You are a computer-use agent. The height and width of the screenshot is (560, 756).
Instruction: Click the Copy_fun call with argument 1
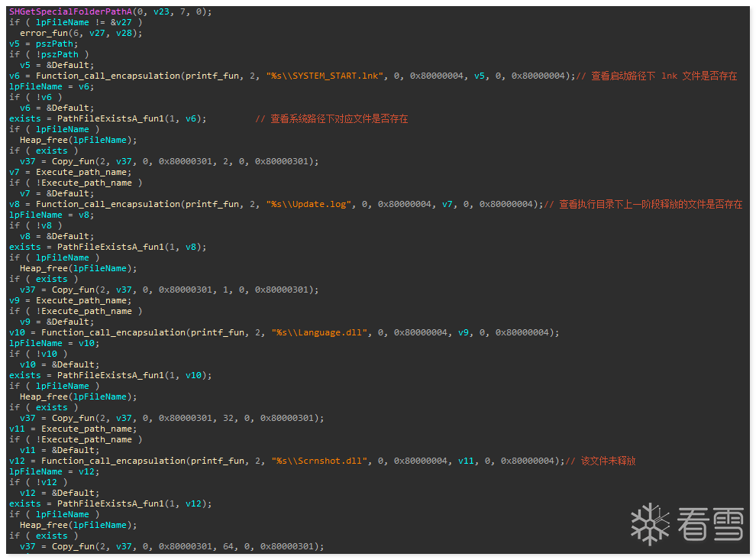point(170,290)
